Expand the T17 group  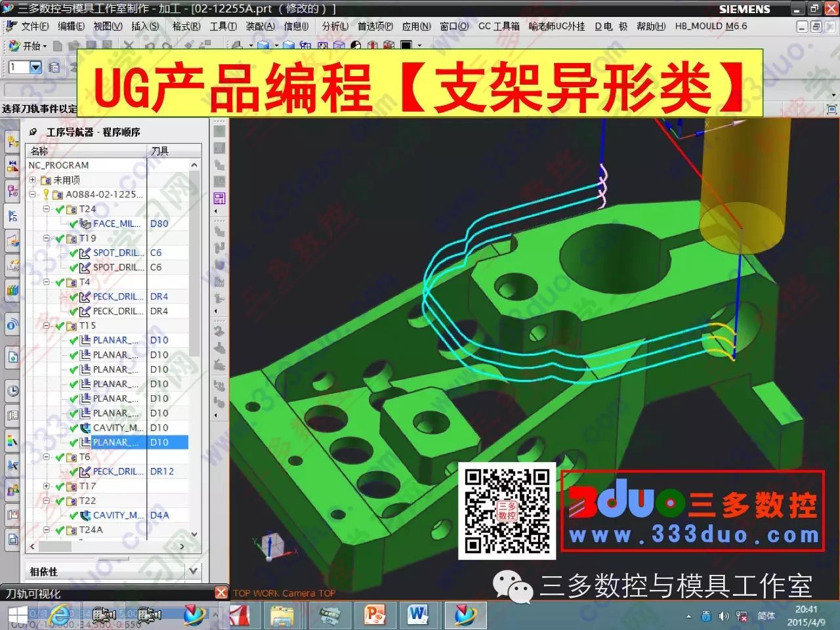coord(47,486)
